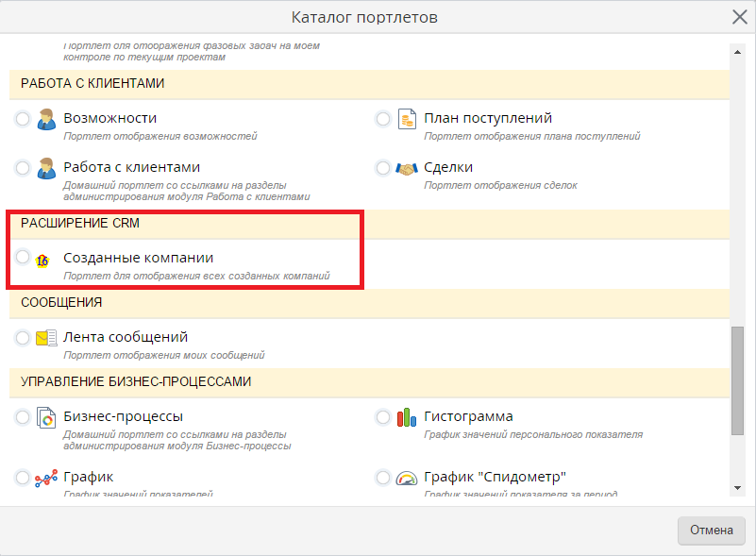Click the План поступлений coins icon
Screen dimensions: 756x556
(407, 120)
